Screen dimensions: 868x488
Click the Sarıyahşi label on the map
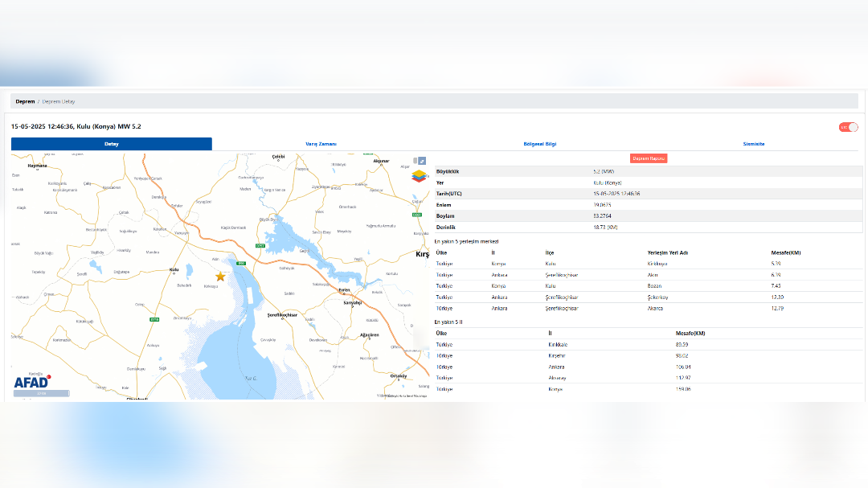point(353,302)
